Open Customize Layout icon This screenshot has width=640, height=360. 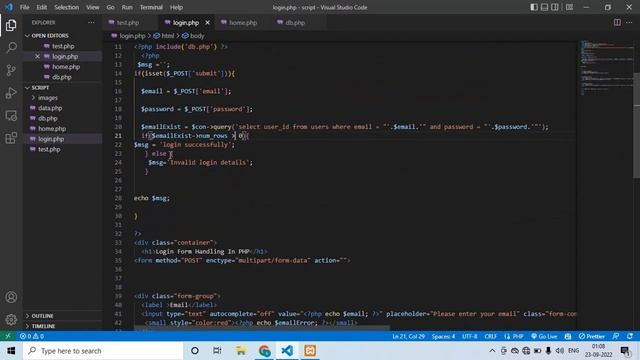point(569,7)
